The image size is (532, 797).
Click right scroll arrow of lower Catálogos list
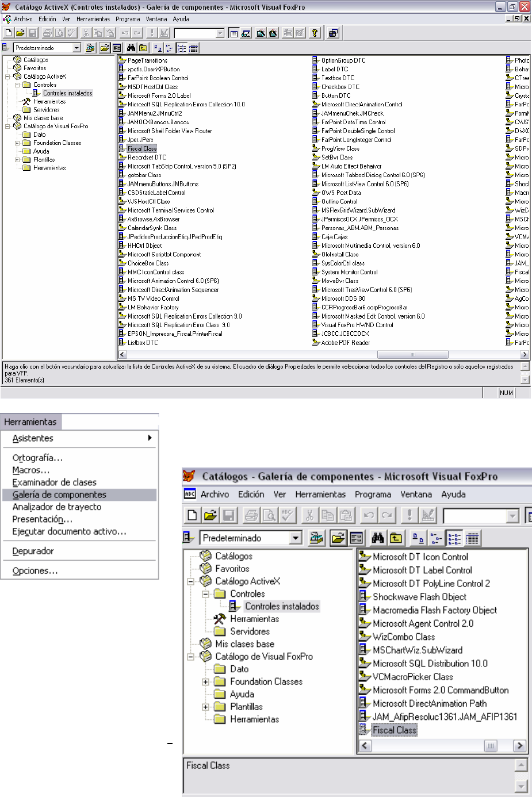519,746
